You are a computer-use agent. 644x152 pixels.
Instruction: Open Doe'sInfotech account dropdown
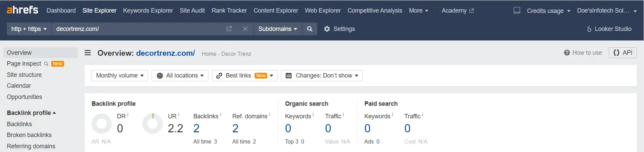607,11
